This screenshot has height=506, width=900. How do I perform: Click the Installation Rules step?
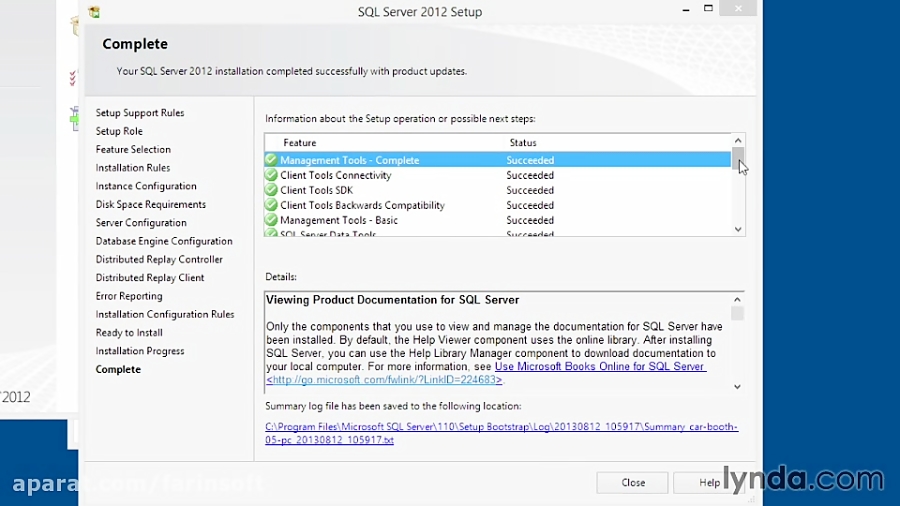pos(133,168)
